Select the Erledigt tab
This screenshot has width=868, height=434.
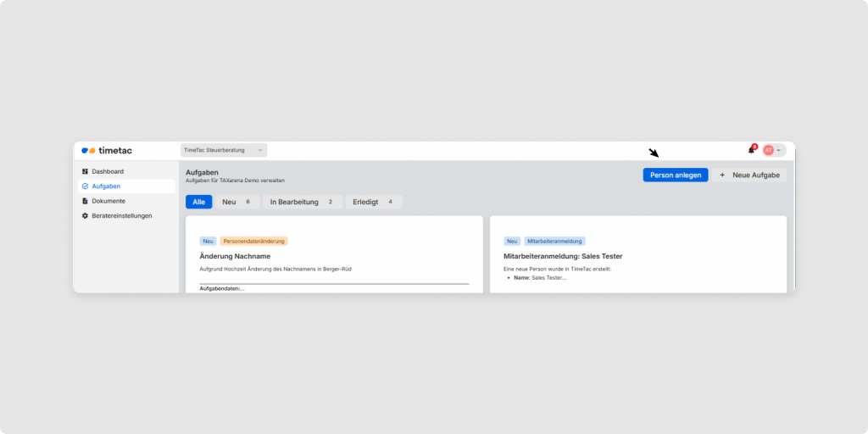(374, 202)
